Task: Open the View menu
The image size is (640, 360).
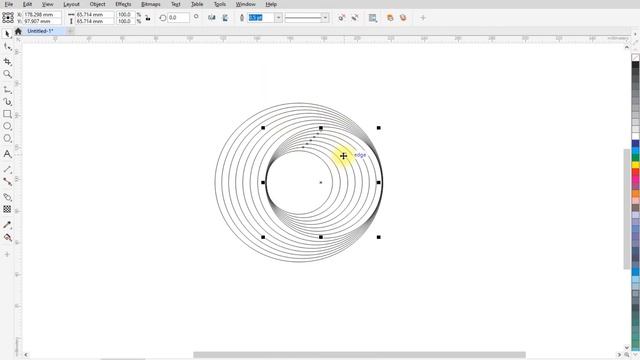Action: pos(48,4)
